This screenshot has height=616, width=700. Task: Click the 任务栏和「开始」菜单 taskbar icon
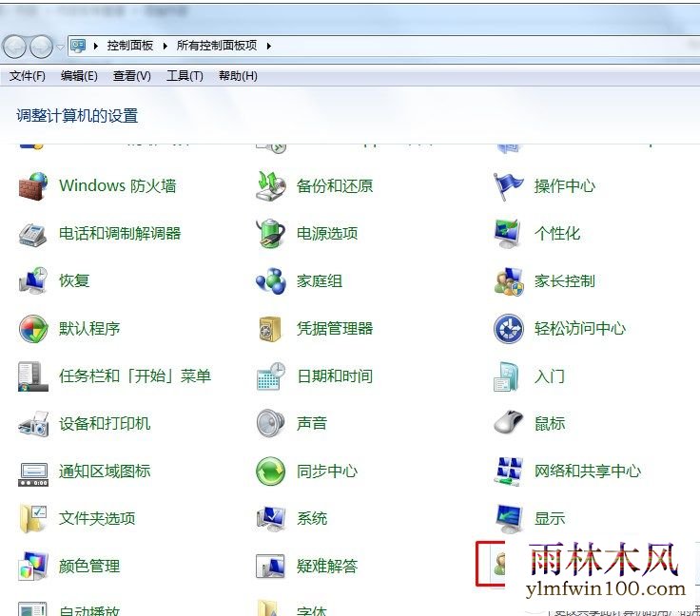(33, 376)
